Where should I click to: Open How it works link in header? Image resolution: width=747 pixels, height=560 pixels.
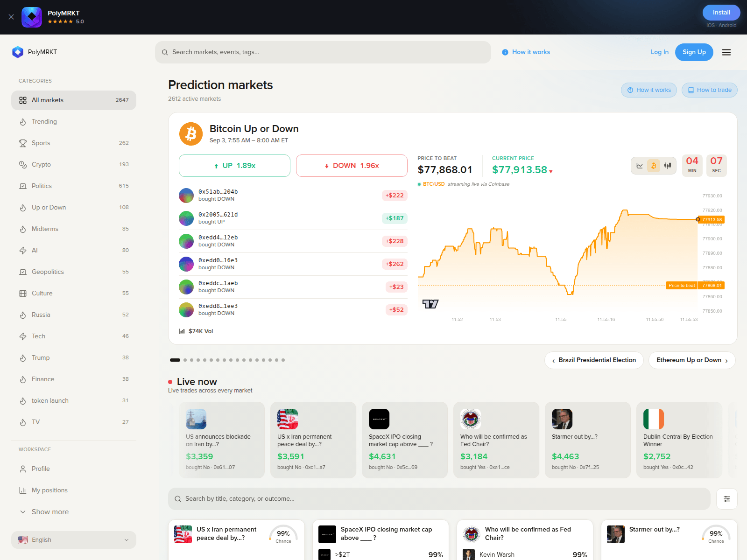click(526, 52)
